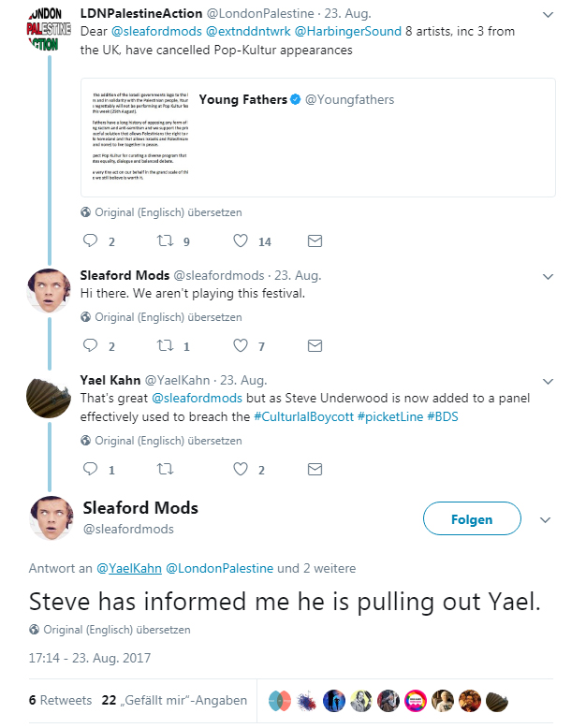Screen dimensions: 586x728
Task: View the 6 Retweets list
Action: click(x=60, y=700)
